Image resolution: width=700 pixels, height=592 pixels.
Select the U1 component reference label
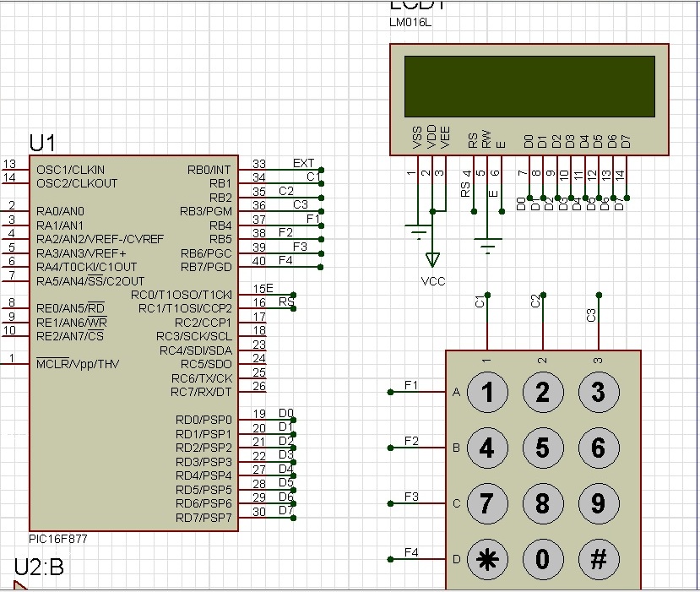pos(42,142)
